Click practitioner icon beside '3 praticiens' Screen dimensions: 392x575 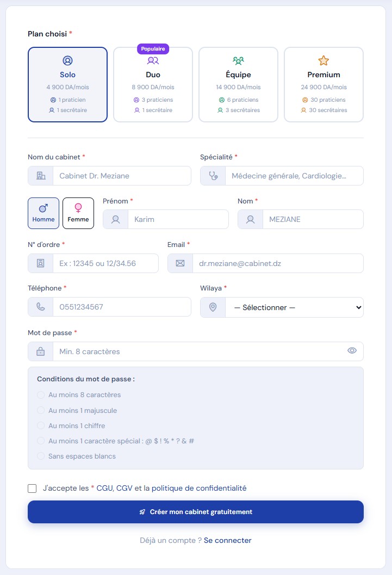click(136, 100)
